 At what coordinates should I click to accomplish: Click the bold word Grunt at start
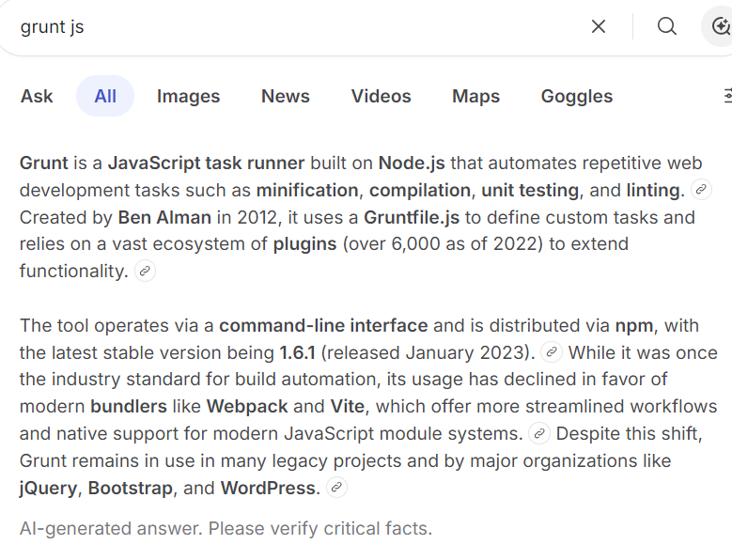[x=44, y=163]
